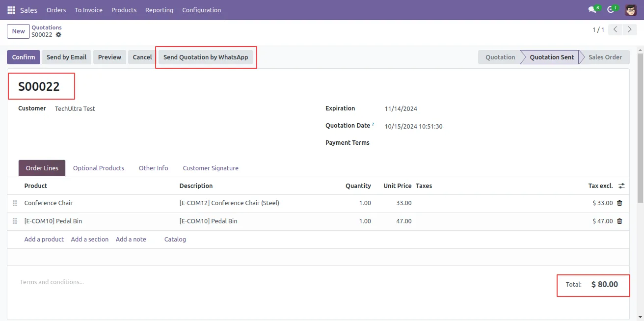Screen dimensions: 644x321
Task: Click the Conference Chair product cell
Action: (49, 203)
